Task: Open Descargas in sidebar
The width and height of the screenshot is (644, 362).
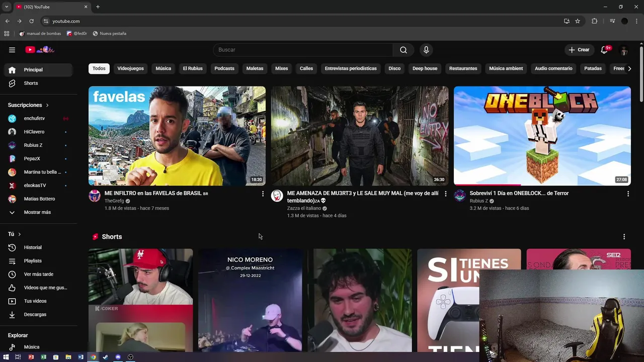Action: 38,315
